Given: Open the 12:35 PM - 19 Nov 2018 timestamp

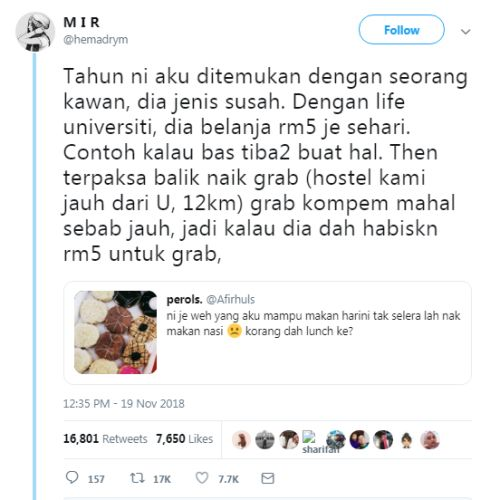Looking at the screenshot, I should pyautogui.click(x=124, y=404).
